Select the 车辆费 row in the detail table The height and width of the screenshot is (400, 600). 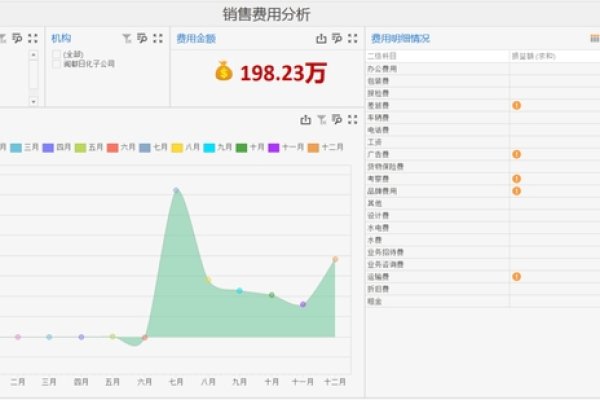[x=483, y=118]
